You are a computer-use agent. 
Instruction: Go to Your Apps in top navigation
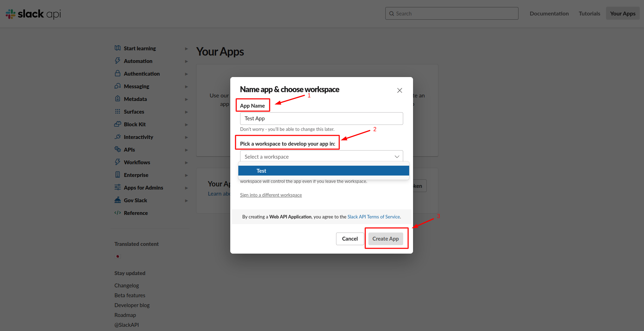[623, 13]
